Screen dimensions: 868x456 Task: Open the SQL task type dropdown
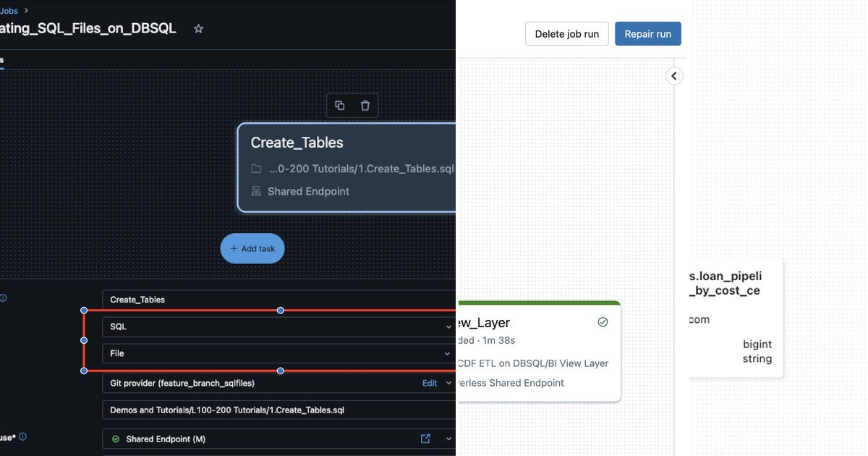(448, 326)
